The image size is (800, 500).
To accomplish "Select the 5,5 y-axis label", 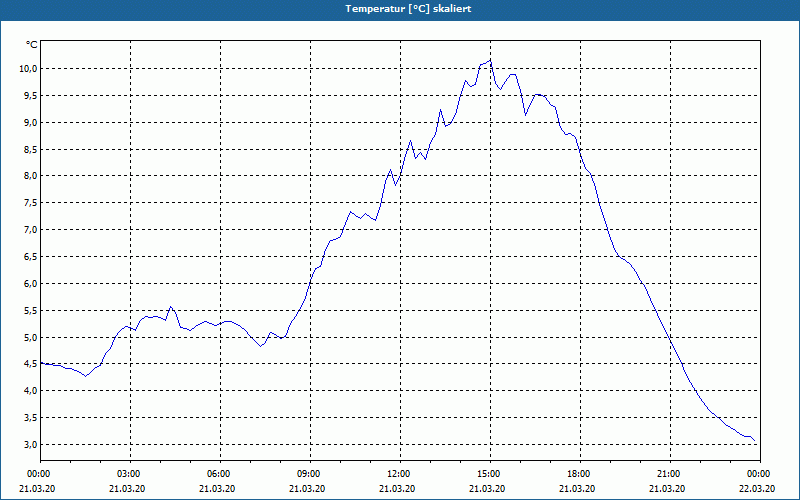I will (30, 311).
